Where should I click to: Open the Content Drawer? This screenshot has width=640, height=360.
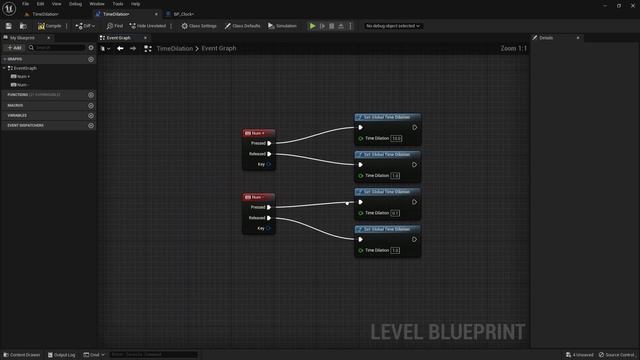[22, 355]
